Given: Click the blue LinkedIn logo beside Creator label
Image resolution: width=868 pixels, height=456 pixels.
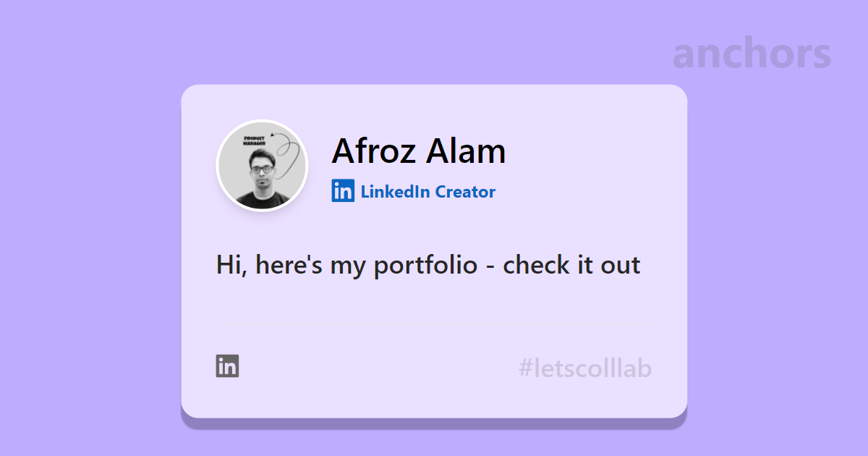Looking at the screenshot, I should (343, 191).
